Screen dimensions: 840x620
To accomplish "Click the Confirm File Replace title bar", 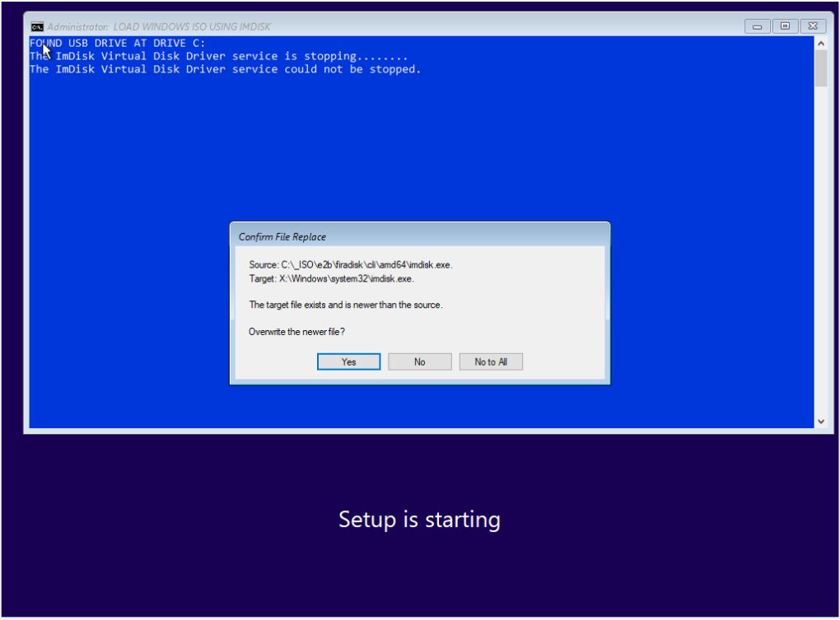I will click(x=419, y=236).
